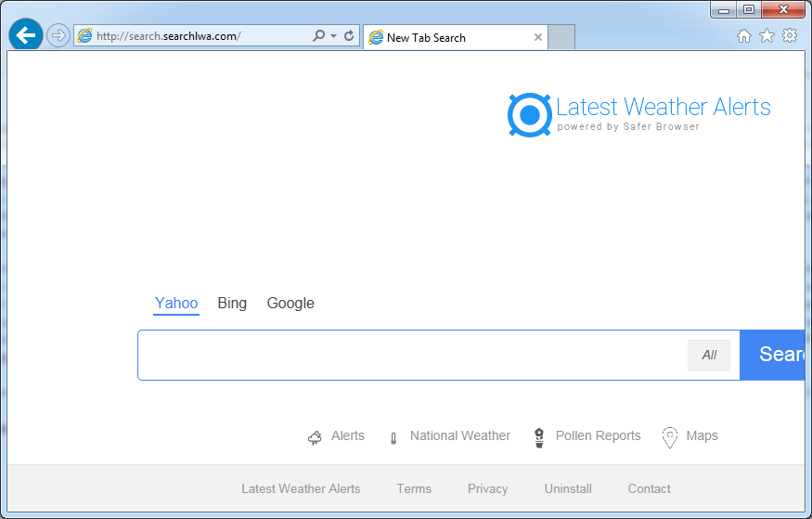Screen dimensions: 812x519
Task: Open the Tools gear menu
Action: click(790, 35)
